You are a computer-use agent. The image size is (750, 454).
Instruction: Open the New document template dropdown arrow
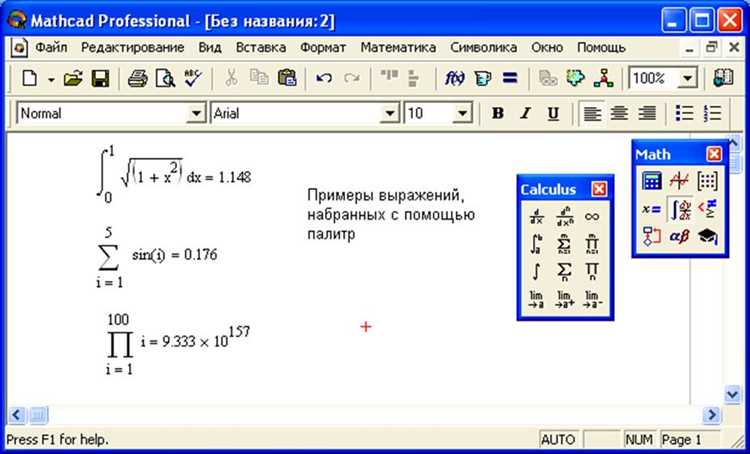pos(51,79)
